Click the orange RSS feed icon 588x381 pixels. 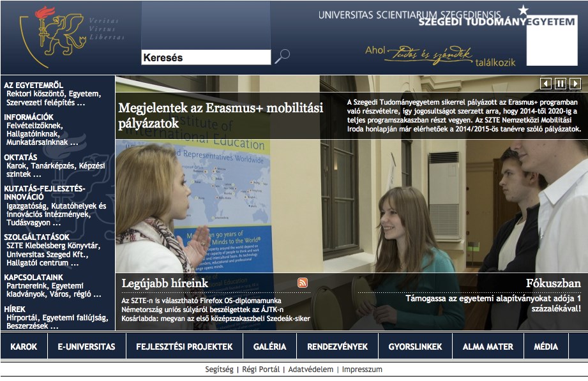click(x=303, y=283)
